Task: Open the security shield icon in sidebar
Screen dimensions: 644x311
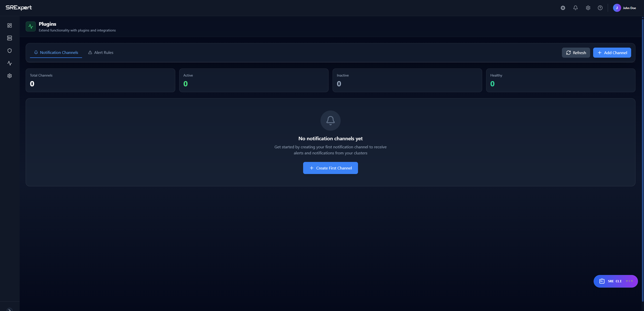Action: 9,50
